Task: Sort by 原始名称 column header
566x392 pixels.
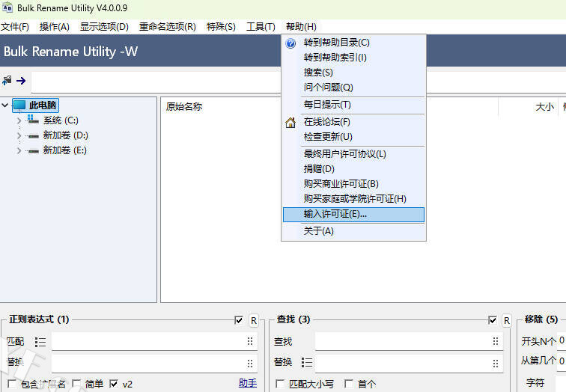Action: (x=184, y=107)
